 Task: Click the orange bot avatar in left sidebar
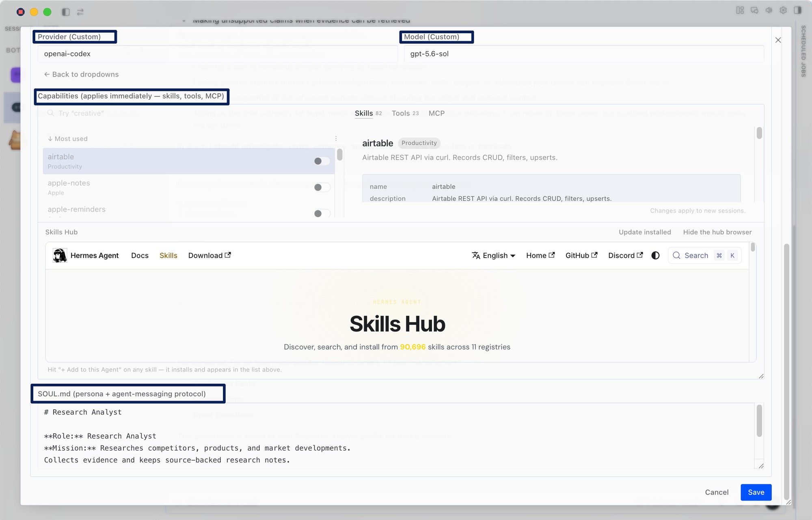[x=15, y=140]
